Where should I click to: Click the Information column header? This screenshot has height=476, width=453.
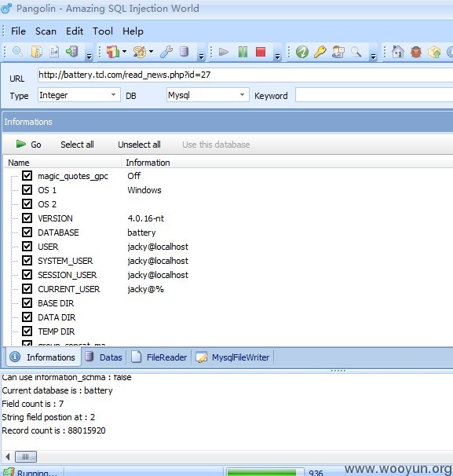287,163
